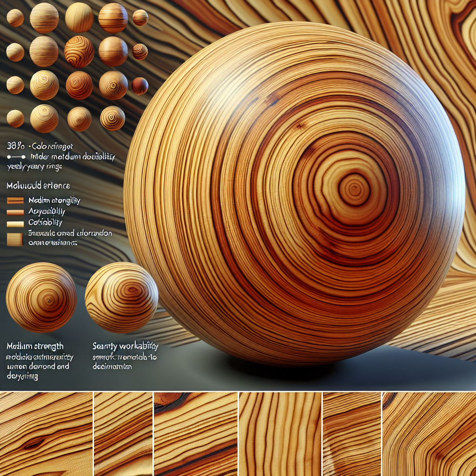Click the 'Medium strength' caption heading
Image resolution: width=476 pixels, height=476 pixels.
[35, 346]
